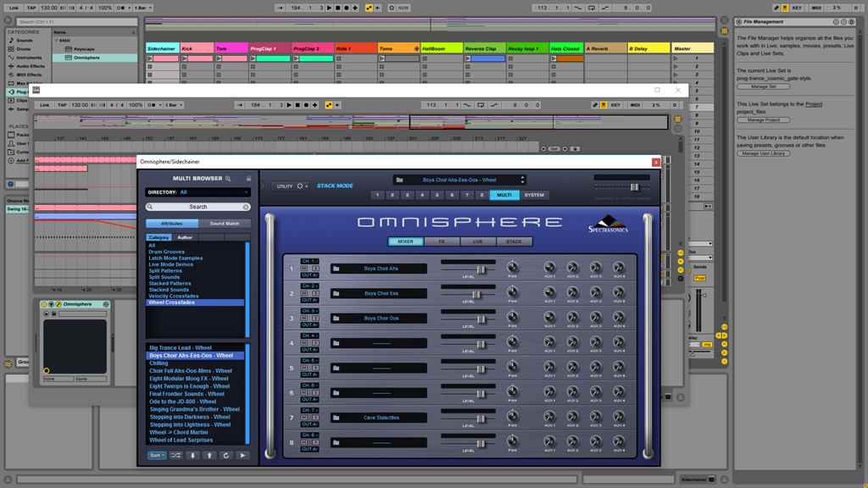
Task: Toggle the Link button in back Ableton toolbar
Action: 14,8
